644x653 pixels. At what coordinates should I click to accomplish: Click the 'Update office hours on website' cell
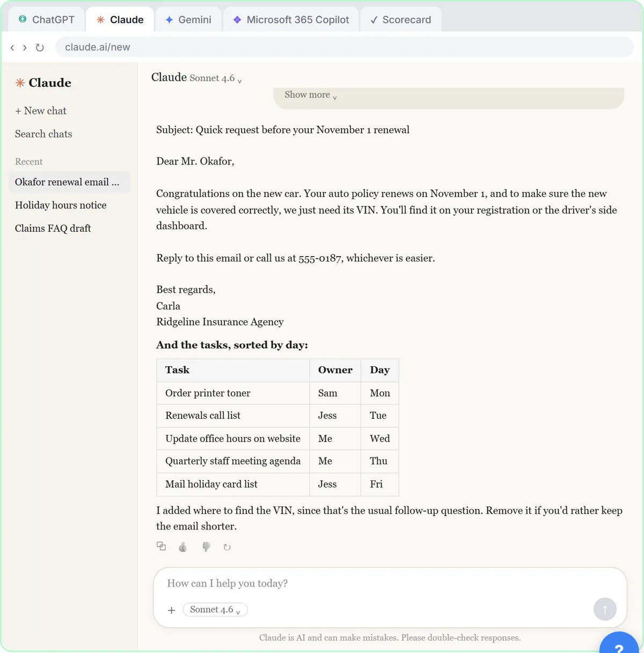pyautogui.click(x=233, y=439)
